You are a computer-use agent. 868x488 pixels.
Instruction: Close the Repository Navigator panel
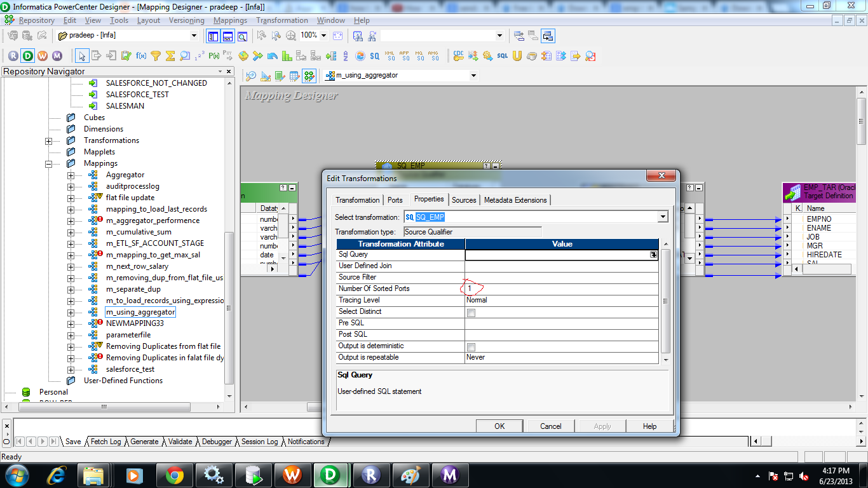click(x=229, y=71)
